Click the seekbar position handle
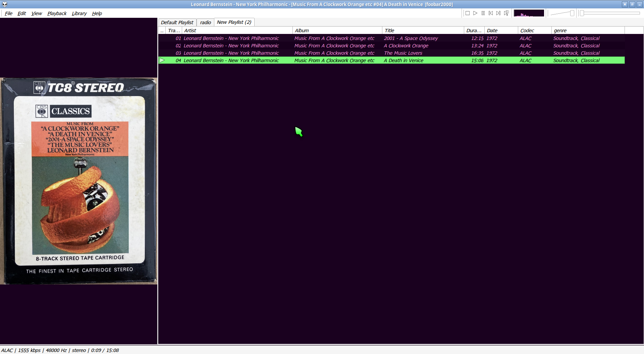Viewport: 644px width, 354px height. pos(582,13)
